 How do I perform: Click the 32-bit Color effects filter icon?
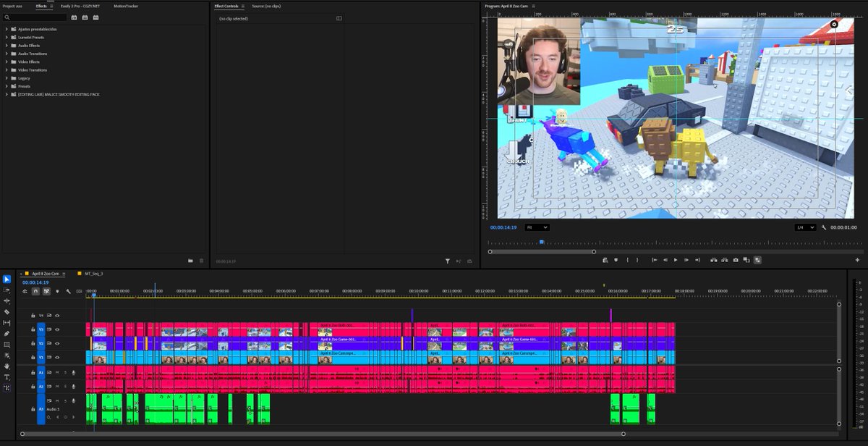(x=83, y=17)
